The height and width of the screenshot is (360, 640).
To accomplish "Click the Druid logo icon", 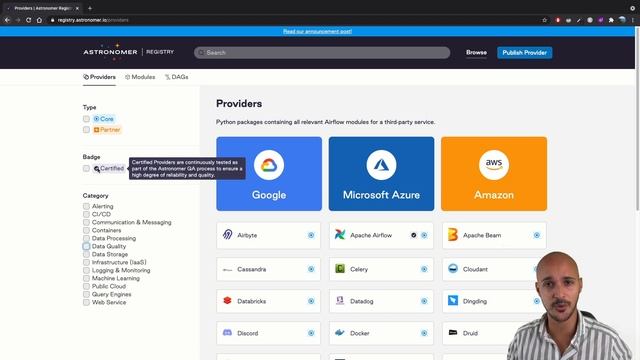I will [453, 333].
